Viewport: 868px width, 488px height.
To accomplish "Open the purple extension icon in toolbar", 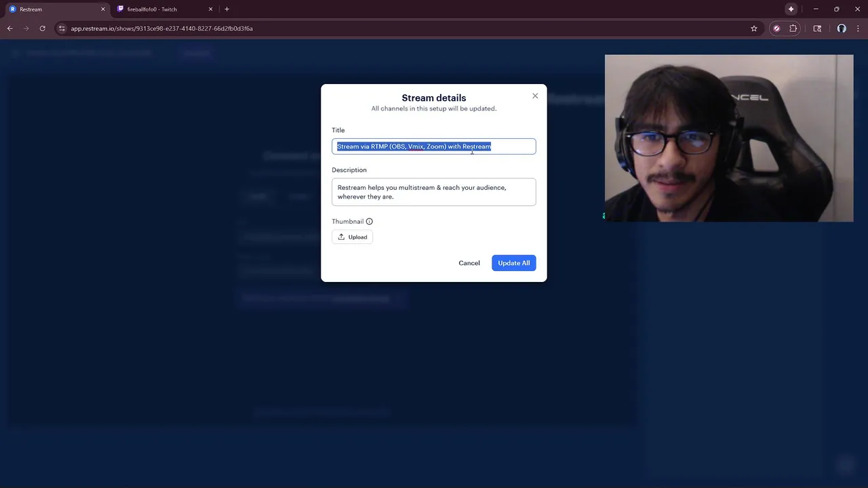I will coord(776,28).
